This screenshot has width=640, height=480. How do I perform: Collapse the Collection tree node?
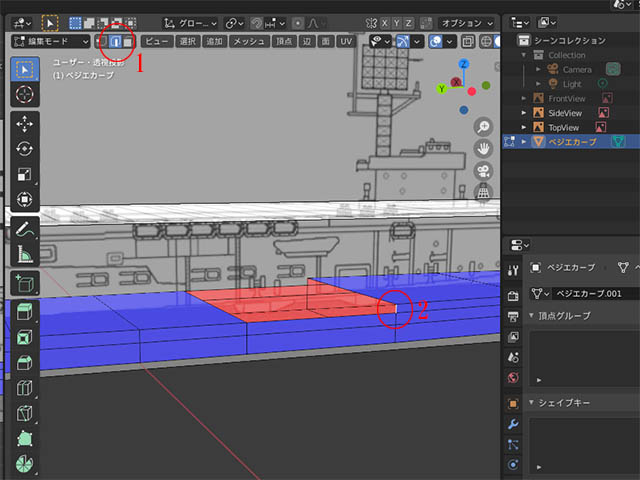(x=524, y=55)
